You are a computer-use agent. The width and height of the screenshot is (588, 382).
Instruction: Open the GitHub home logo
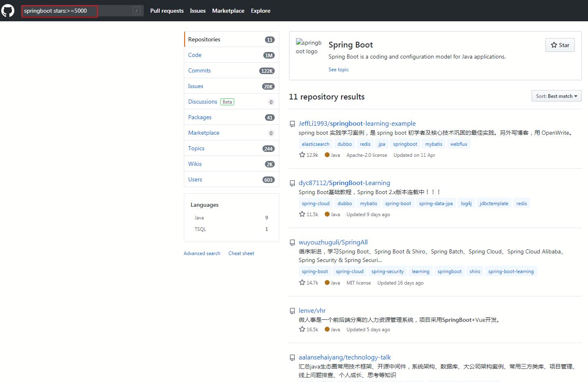[8, 11]
